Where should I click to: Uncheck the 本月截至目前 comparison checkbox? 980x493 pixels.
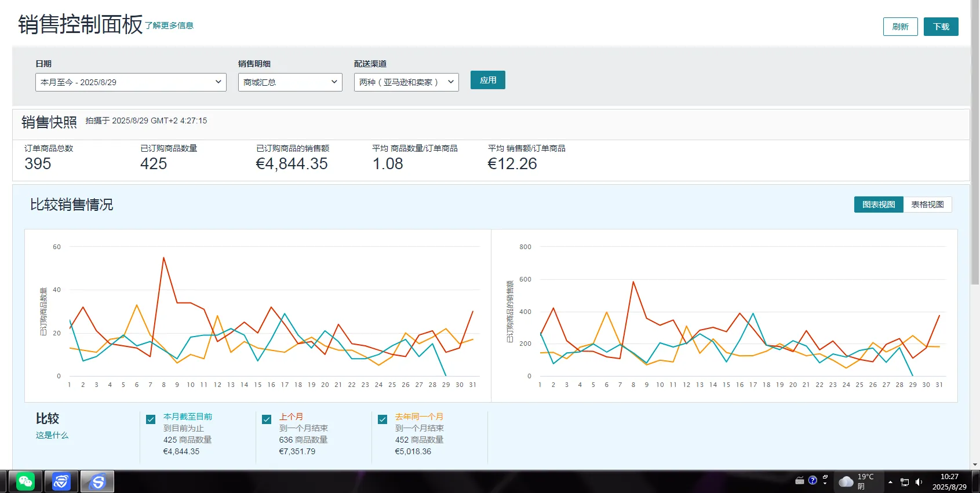click(151, 419)
